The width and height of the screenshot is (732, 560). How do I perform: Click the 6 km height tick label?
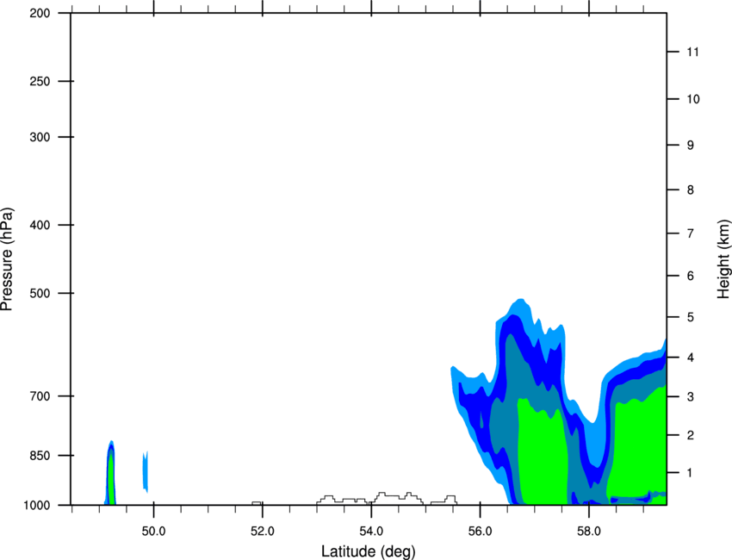pyautogui.click(x=691, y=276)
